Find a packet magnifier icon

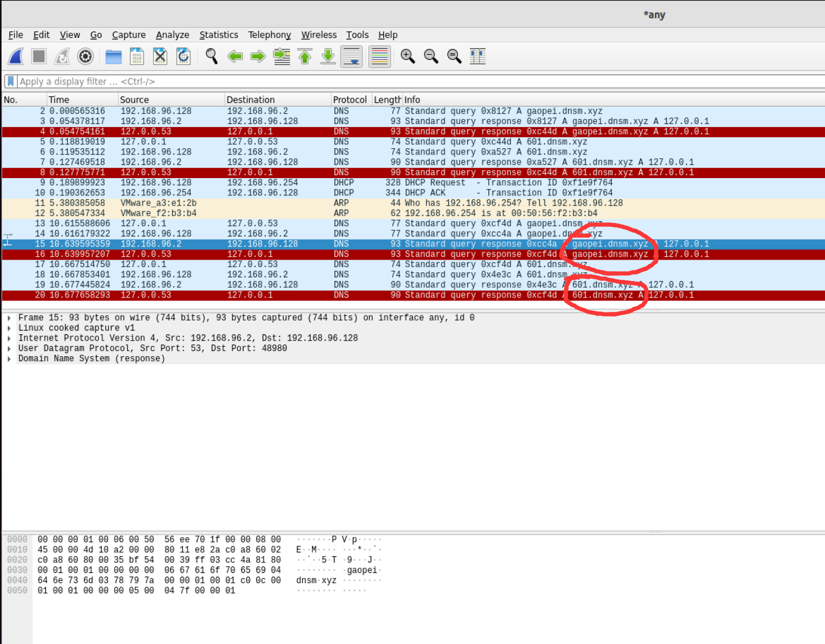pyautogui.click(x=211, y=56)
